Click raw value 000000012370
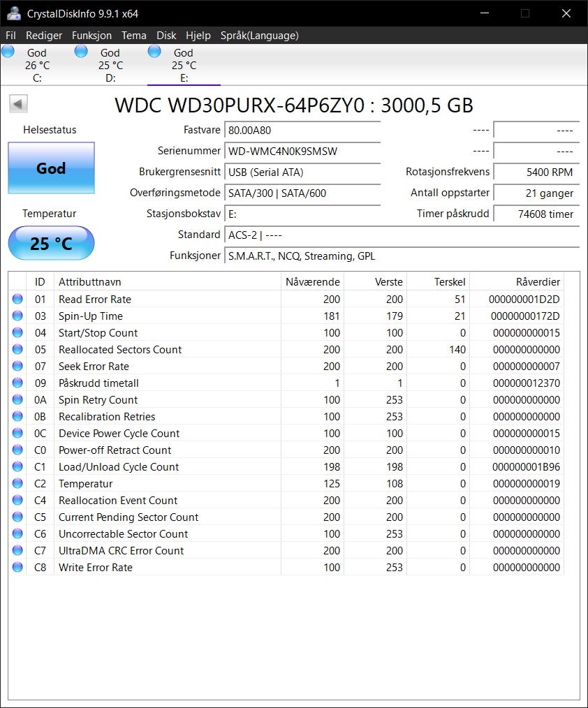Viewport: 588px width, 708px height. click(526, 383)
